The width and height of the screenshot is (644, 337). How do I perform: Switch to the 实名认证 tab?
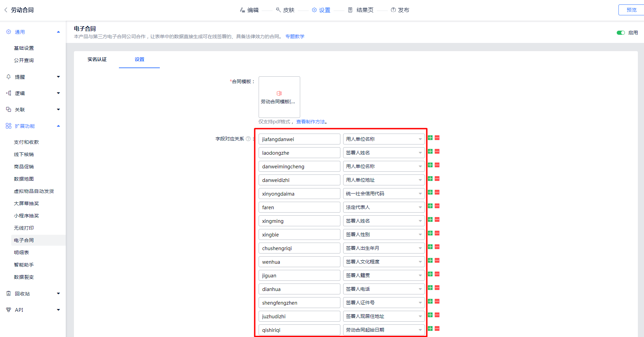pos(97,60)
